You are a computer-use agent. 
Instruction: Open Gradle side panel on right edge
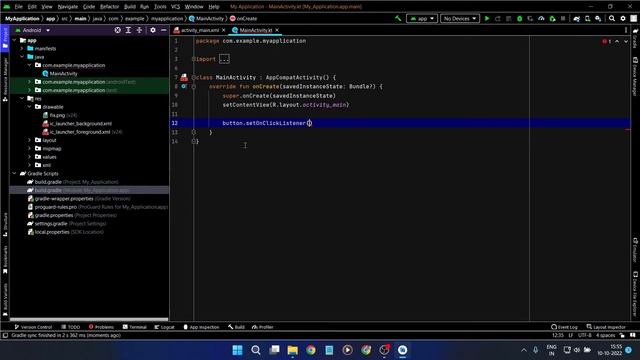[635, 38]
